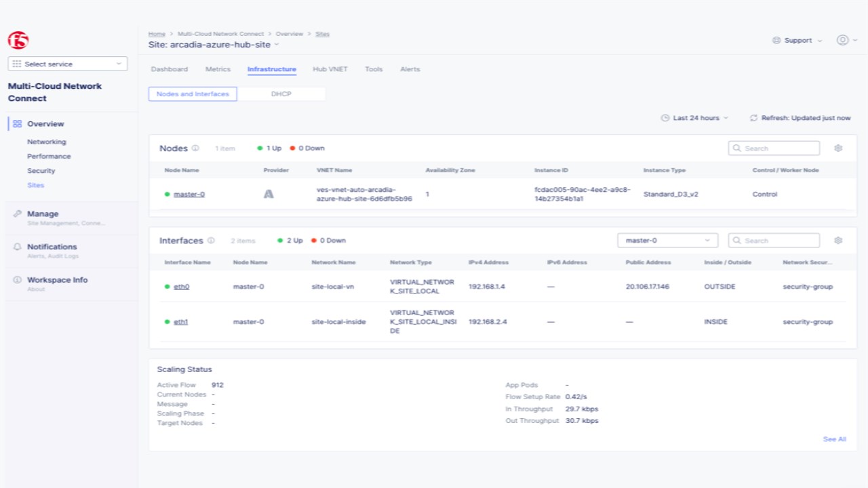This screenshot has height=488, width=868.
Task: Click the Azure provider icon
Action: 269,195
